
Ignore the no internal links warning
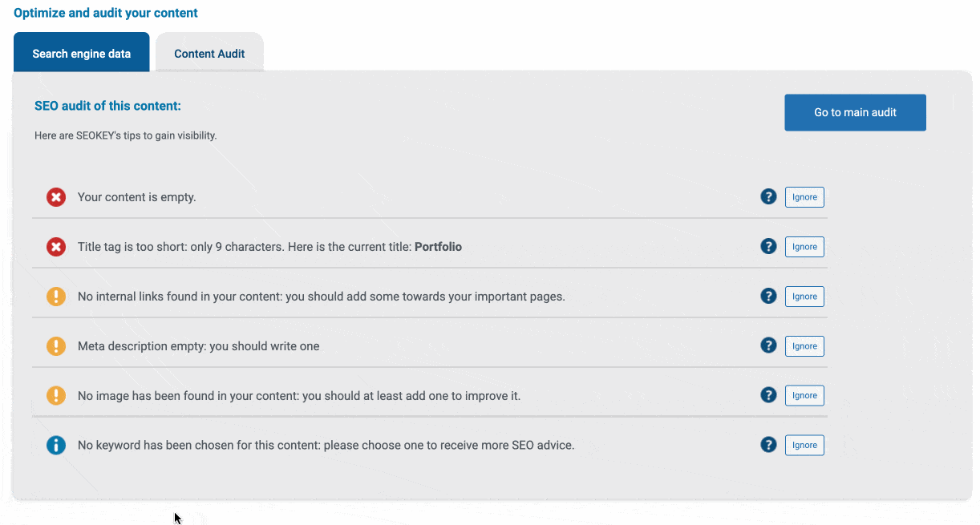click(x=804, y=297)
